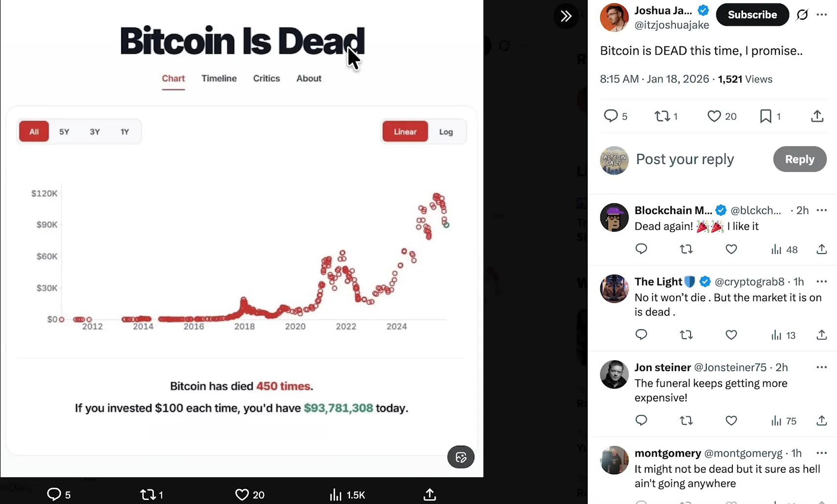The width and height of the screenshot is (837, 504).
Task: Open more options on montgomery's reply
Action: tap(822, 453)
